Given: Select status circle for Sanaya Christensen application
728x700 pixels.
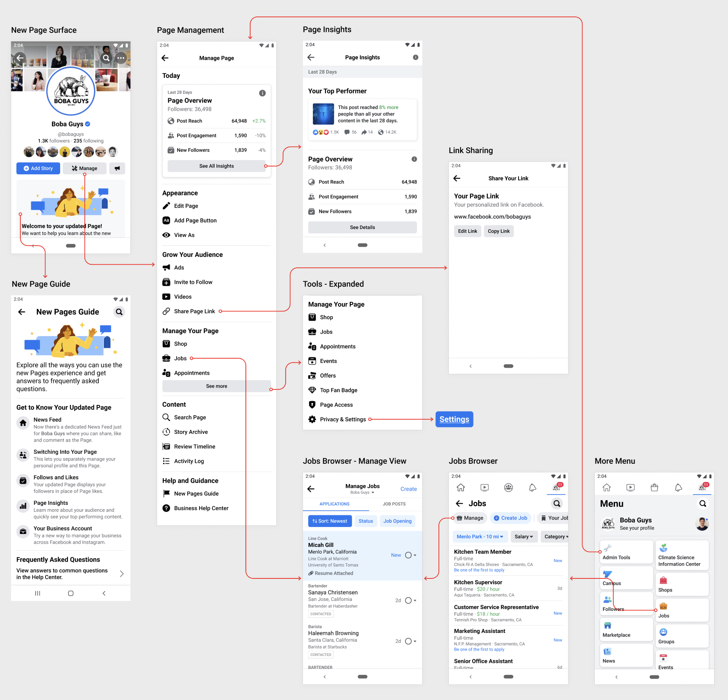Looking at the screenshot, I should click(408, 600).
